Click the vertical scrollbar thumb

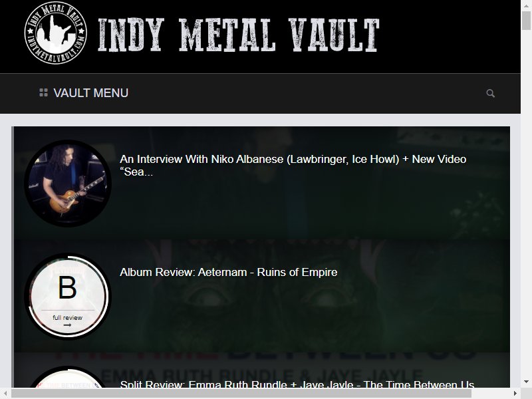[526, 21]
